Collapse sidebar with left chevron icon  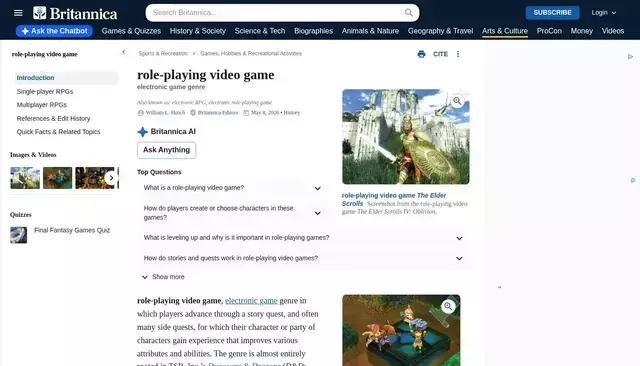coord(124,52)
